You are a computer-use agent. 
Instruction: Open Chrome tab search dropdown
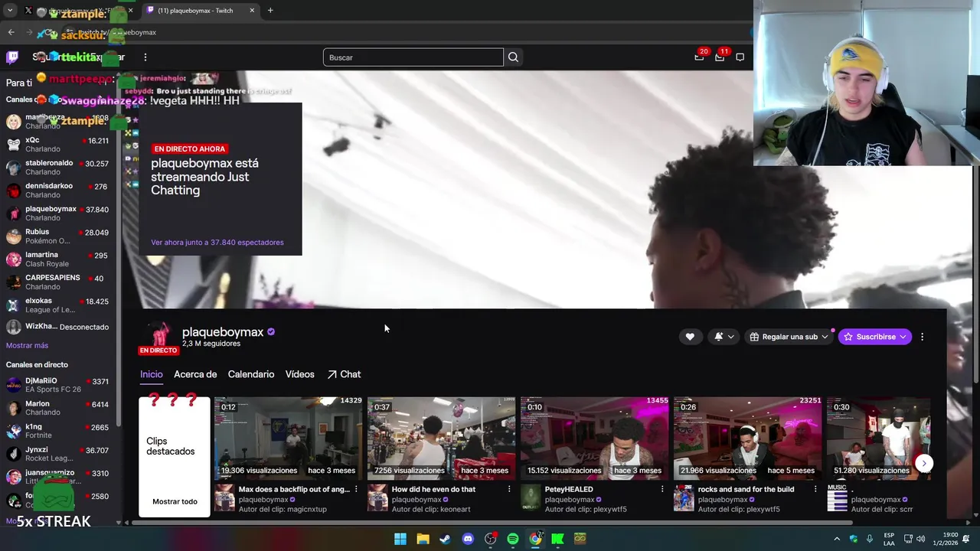(10, 11)
